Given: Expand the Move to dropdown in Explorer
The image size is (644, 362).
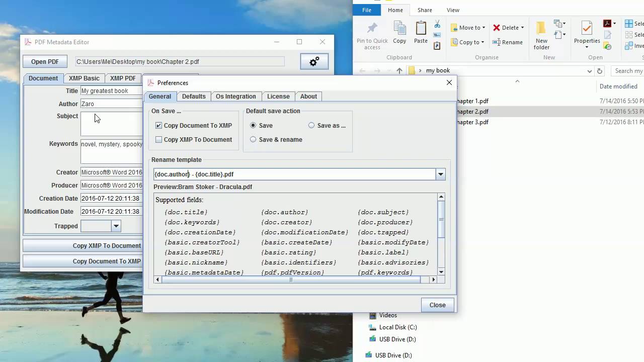Looking at the screenshot, I should point(484,28).
